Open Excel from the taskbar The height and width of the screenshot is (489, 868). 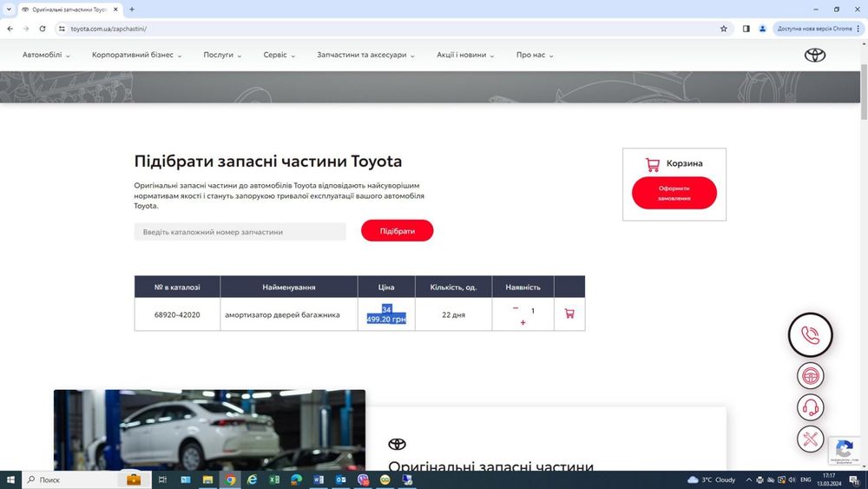(x=274, y=479)
